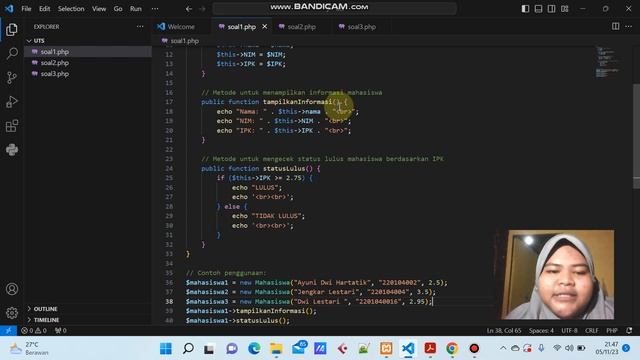Open the Accounts menu icon
This screenshot has height=360, width=640.
[x=12, y=289]
